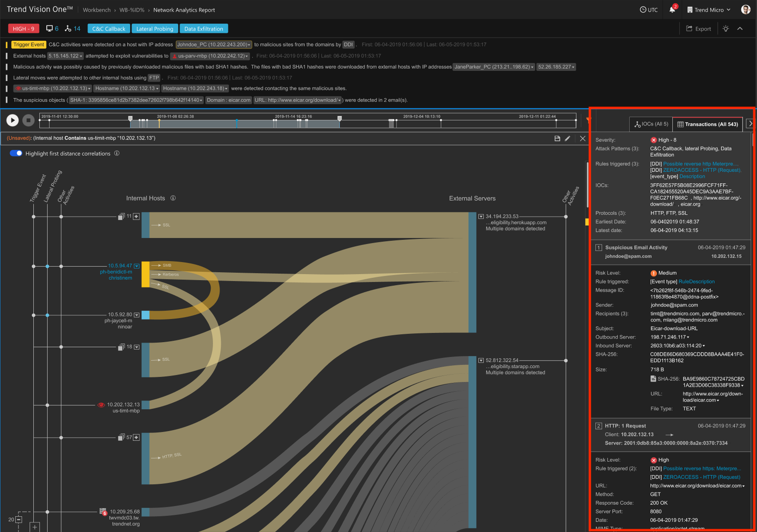Image resolution: width=757 pixels, height=532 pixels.
Task: Open the tips light bulb icon
Action: click(725, 28)
